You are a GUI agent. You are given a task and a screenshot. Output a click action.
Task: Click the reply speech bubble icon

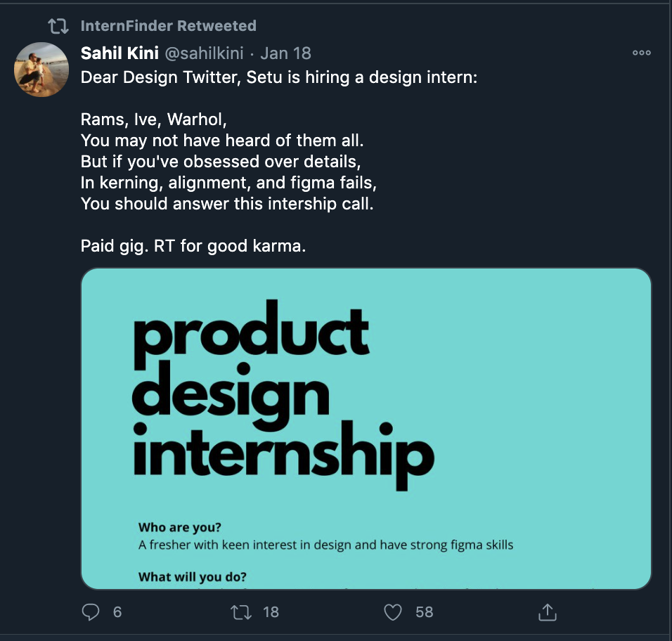coord(91,612)
